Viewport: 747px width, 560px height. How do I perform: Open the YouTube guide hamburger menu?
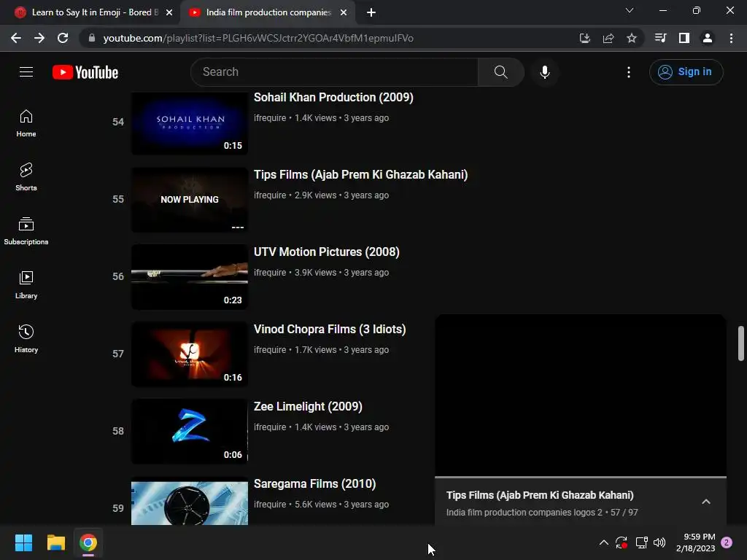26,72
